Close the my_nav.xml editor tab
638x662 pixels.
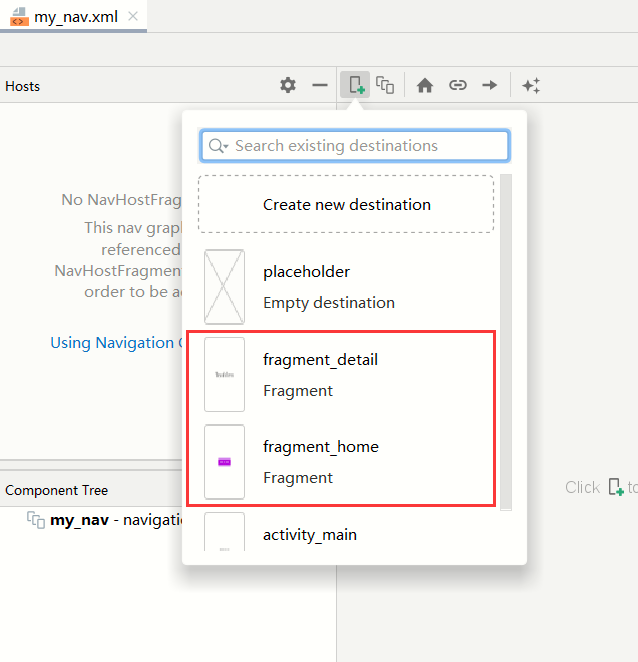[134, 17]
